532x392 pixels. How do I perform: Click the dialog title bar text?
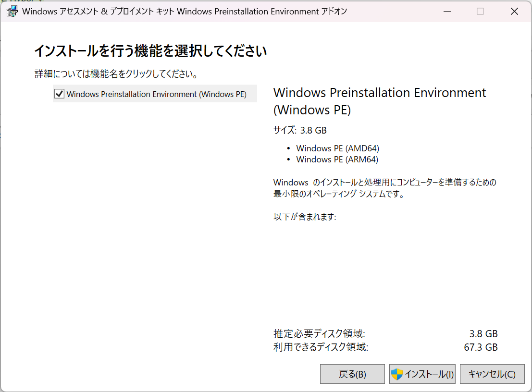[x=183, y=11]
